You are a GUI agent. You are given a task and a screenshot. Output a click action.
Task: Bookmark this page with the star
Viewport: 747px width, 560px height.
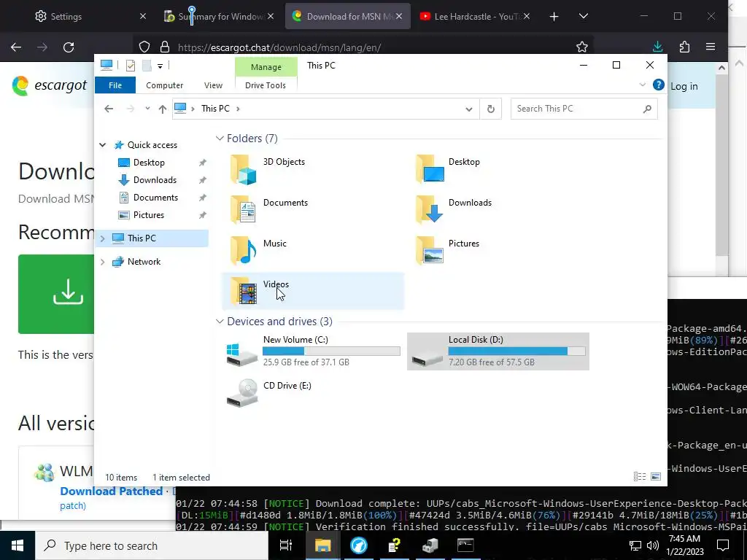click(x=581, y=47)
